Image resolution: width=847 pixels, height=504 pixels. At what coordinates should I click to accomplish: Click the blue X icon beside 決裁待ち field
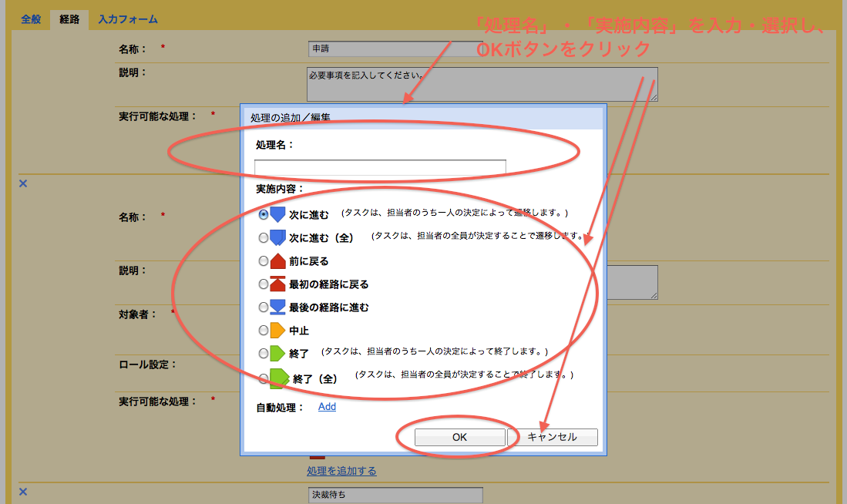[22, 492]
